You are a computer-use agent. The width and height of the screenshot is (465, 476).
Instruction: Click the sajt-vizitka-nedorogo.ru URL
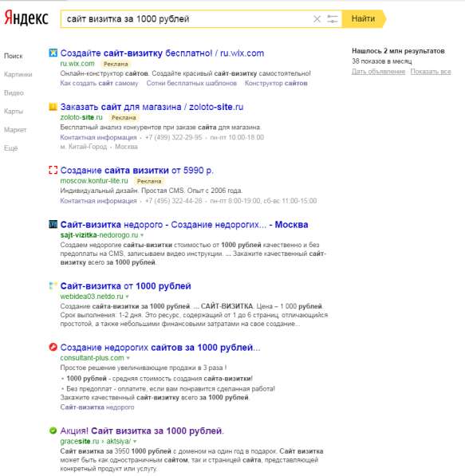click(99, 235)
